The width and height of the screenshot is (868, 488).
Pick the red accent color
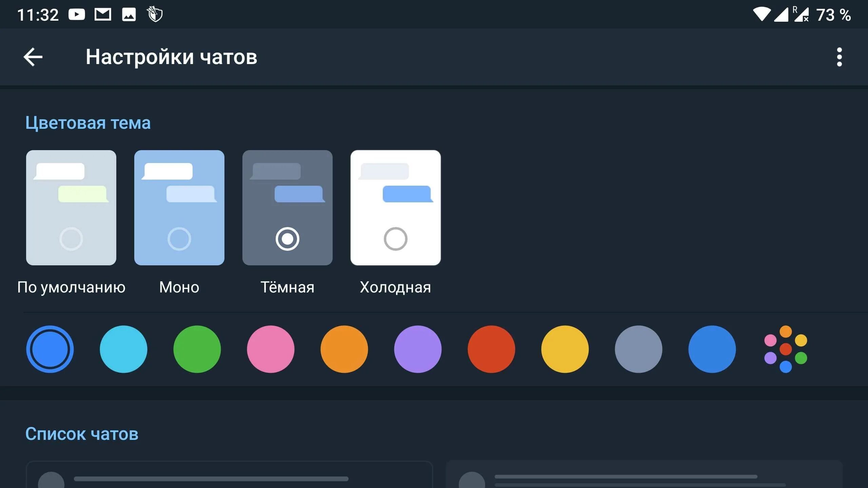click(x=491, y=349)
